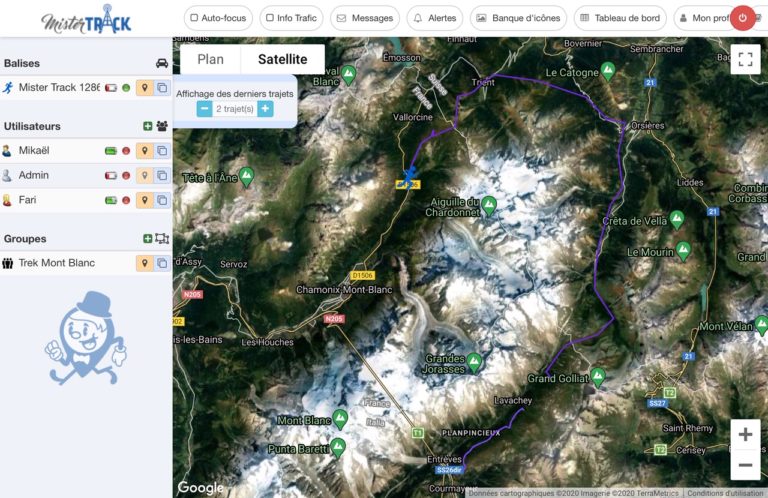Select the Fari user name
This screenshot has width=768, height=498.
[27, 200]
